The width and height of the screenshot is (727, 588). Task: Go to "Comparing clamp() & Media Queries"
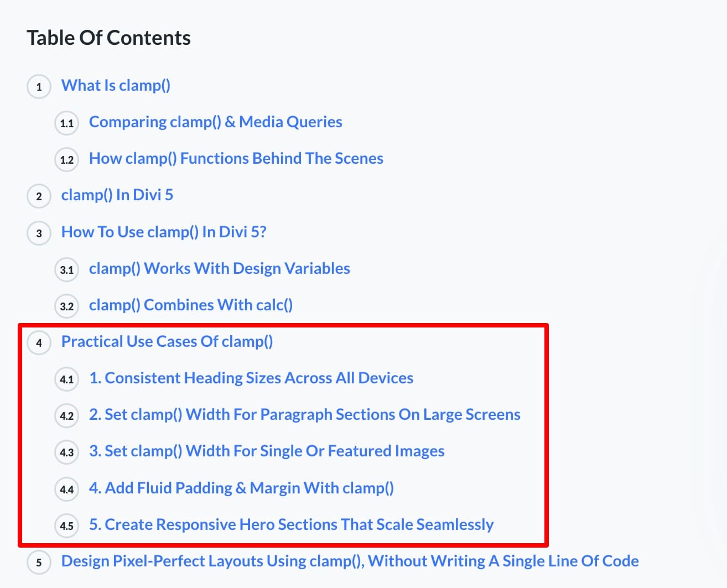[216, 122]
